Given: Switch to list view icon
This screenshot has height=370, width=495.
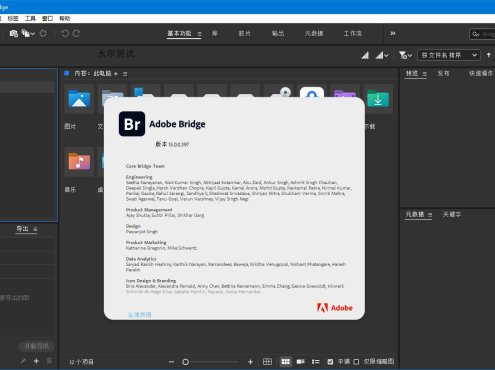Looking at the screenshot, I should click(x=315, y=362).
